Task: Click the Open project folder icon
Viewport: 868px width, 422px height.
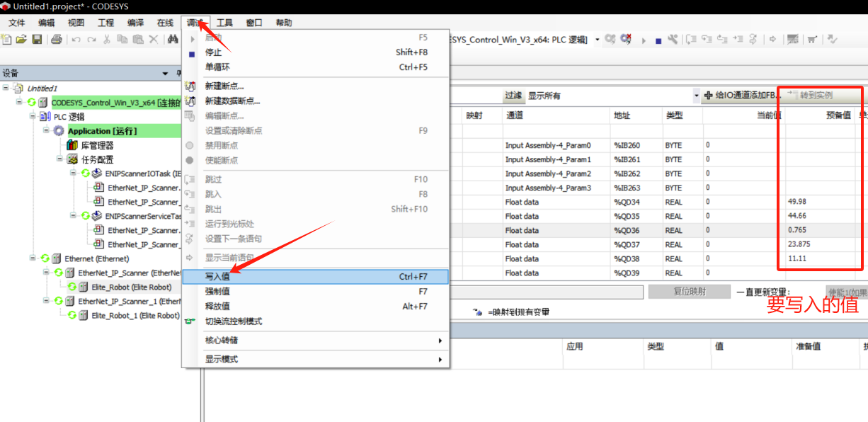Action: coord(21,40)
